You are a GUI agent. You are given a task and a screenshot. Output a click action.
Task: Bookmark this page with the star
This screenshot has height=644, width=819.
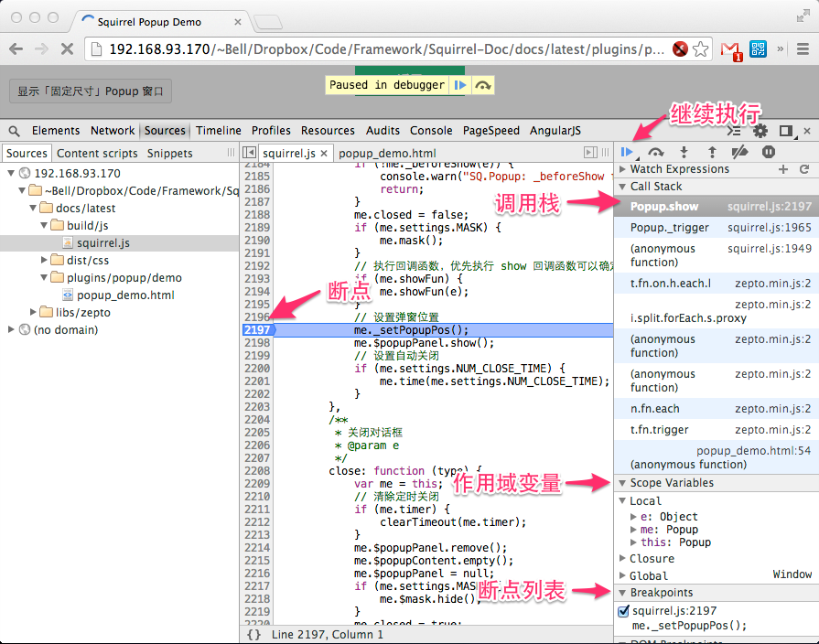[x=700, y=49]
